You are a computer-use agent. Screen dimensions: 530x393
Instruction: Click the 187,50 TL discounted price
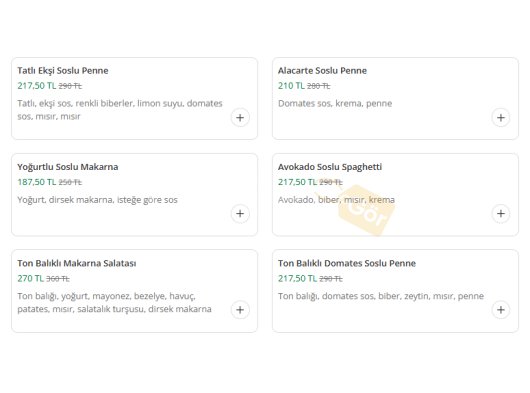[37, 182]
